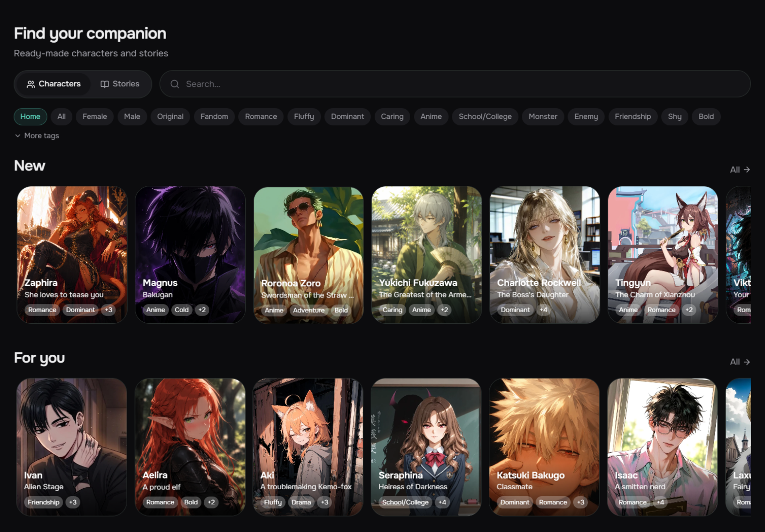765x532 pixels.
Task: Click 'A smitten nerd' subtitle
Action: [640, 487]
